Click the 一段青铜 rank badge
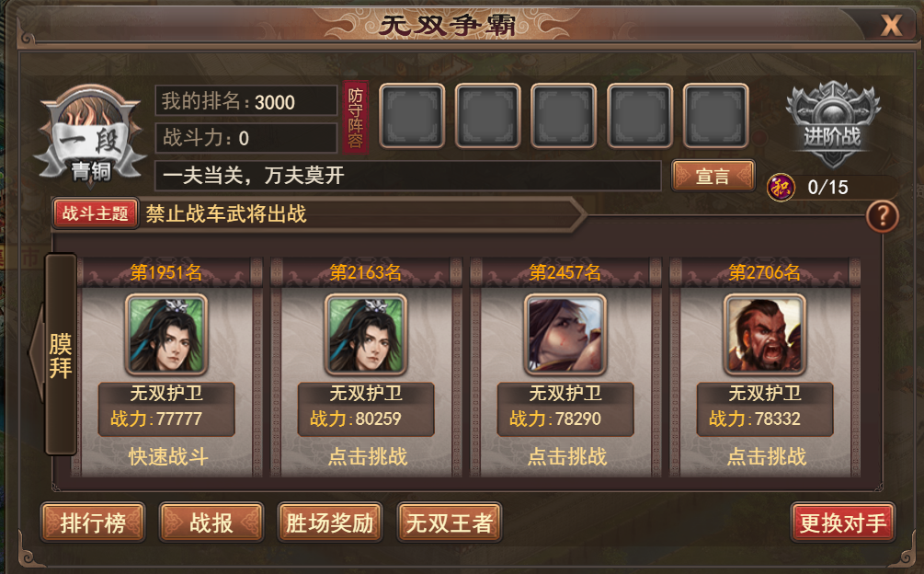Viewport: 924px width, 574px height. [90, 137]
